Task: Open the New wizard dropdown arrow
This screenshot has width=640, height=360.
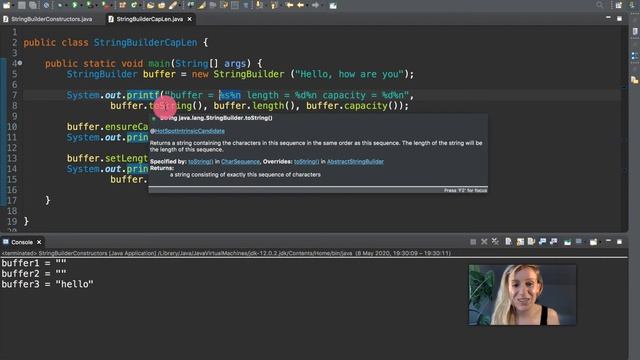Action: [12, 5]
